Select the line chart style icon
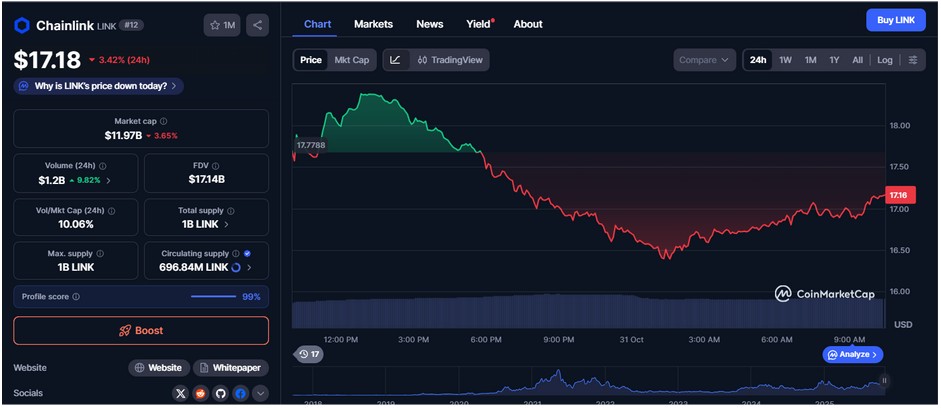This screenshot has height=410, width=941. coord(395,60)
